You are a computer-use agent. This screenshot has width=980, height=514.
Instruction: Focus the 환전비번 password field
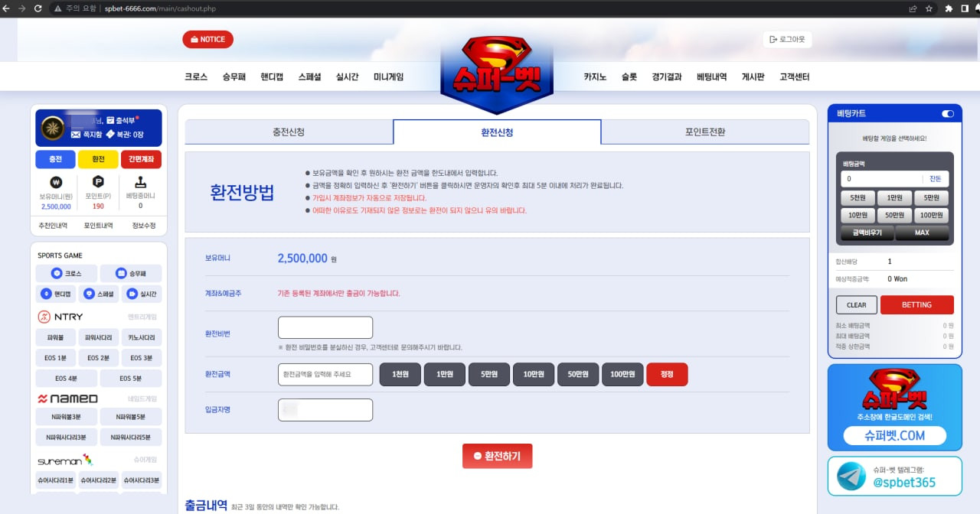pos(325,327)
